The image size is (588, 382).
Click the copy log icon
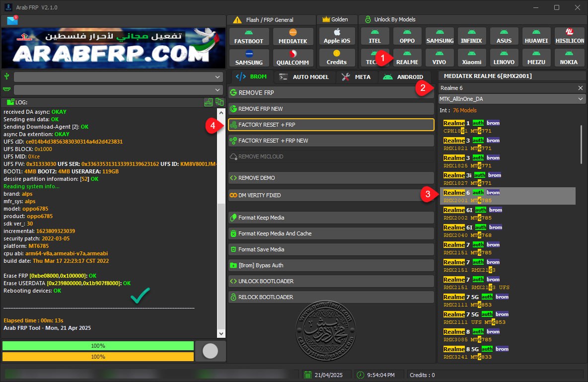pos(220,102)
